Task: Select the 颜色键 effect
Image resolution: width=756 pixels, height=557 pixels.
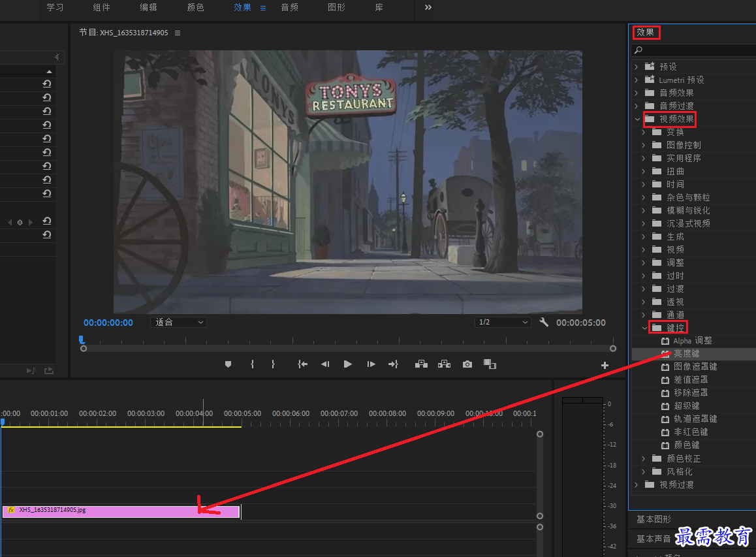Action: point(687,445)
